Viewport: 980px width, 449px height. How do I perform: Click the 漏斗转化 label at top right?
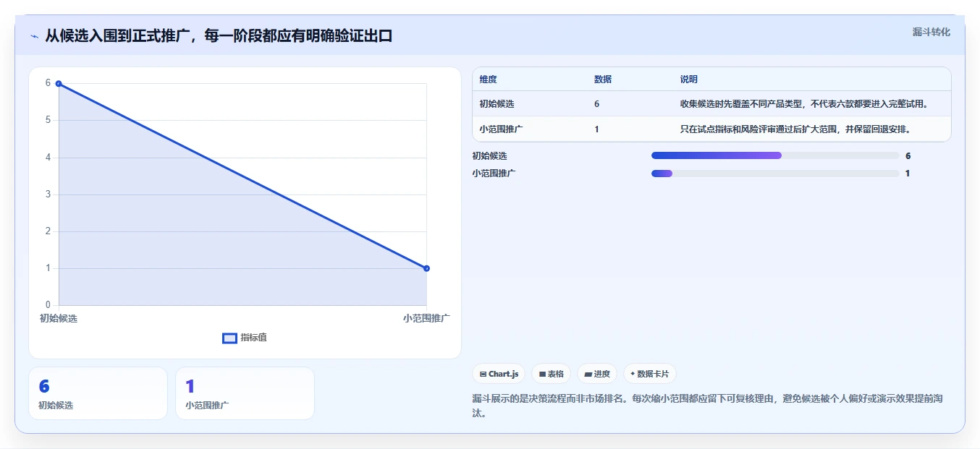click(931, 32)
